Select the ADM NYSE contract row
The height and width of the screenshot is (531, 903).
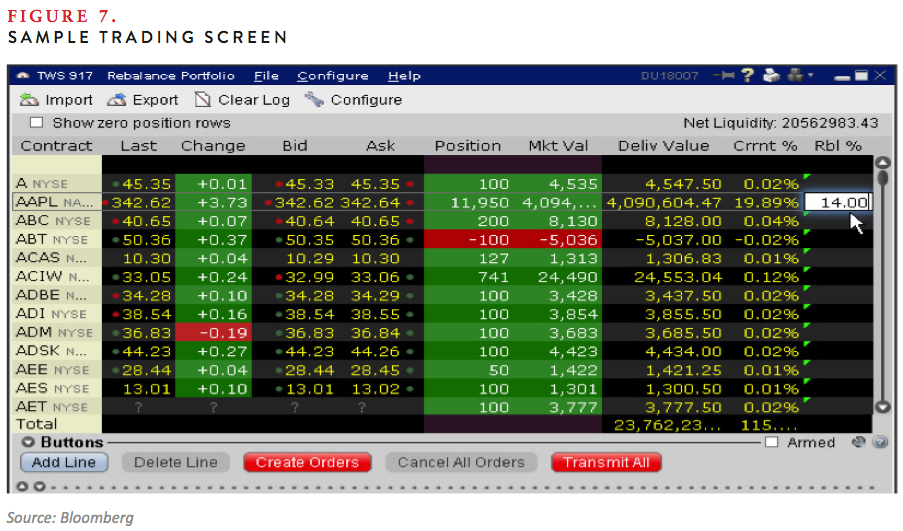click(x=441, y=333)
